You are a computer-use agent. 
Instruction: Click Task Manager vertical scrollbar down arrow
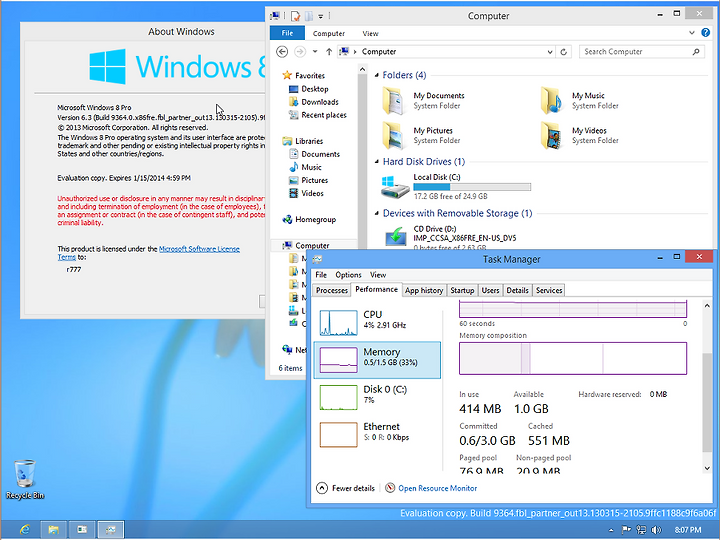(x=707, y=468)
